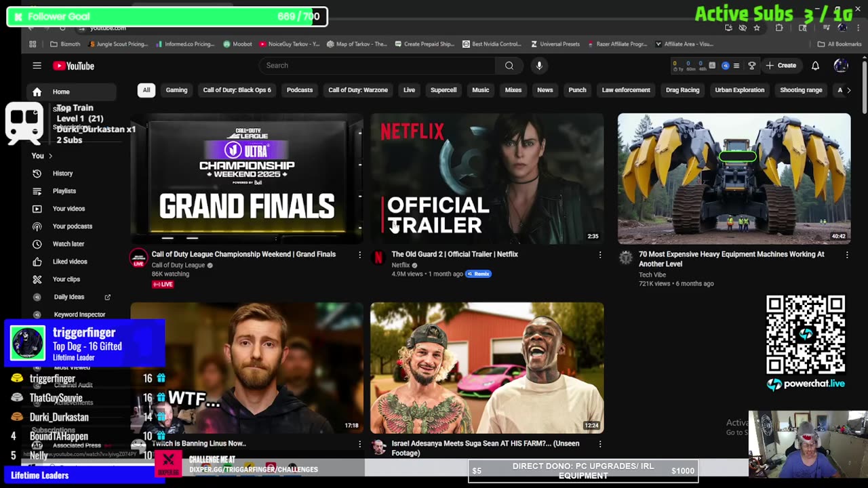
Task: Open the Moobot bookmark
Action: pos(237,44)
